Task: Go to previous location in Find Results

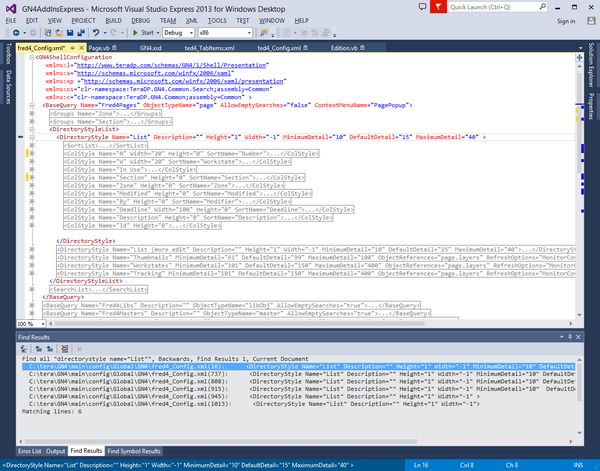Action: (39, 349)
